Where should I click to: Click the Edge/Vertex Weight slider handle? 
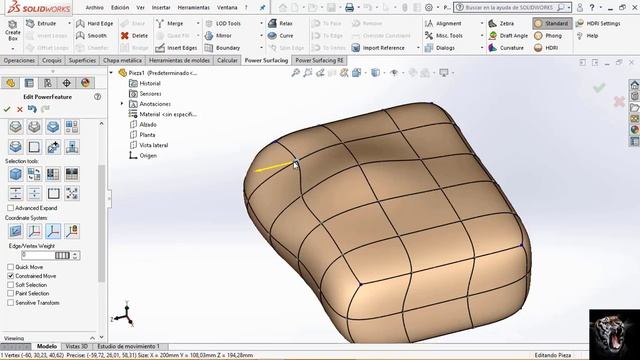[x=62, y=256]
